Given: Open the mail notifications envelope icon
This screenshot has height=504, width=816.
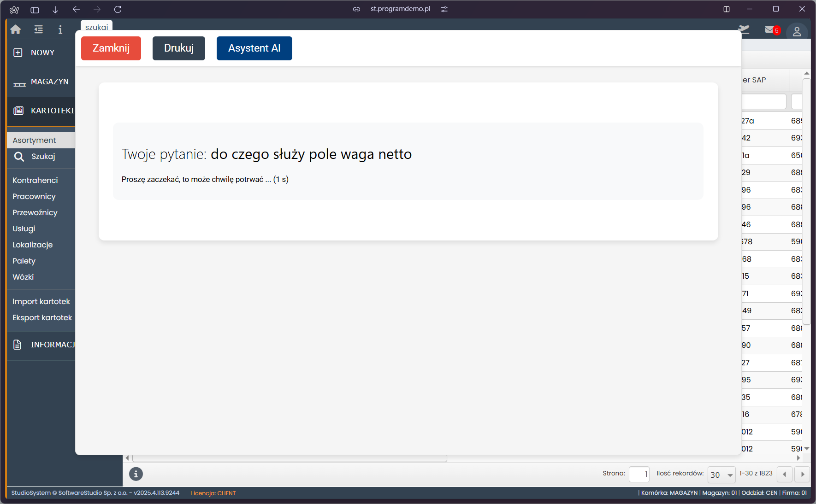Looking at the screenshot, I should [769, 30].
